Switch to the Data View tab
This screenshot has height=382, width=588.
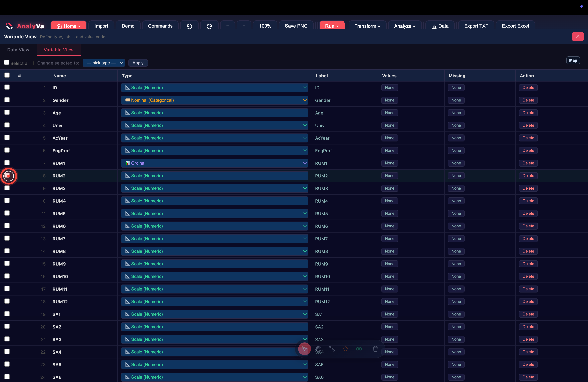coord(18,50)
